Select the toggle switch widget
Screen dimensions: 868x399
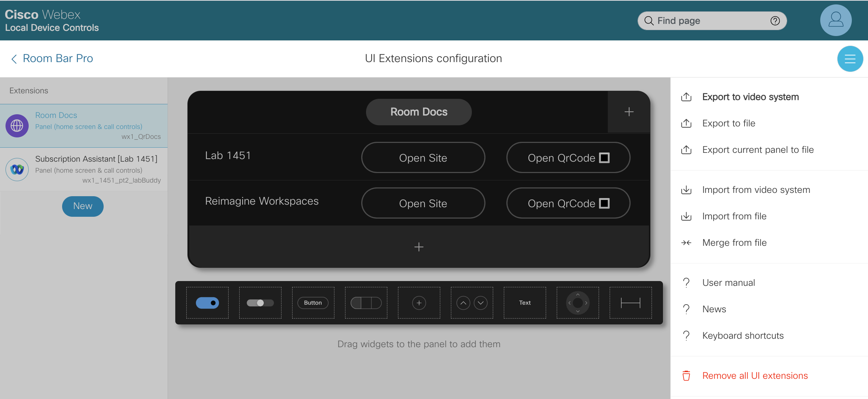(x=207, y=303)
